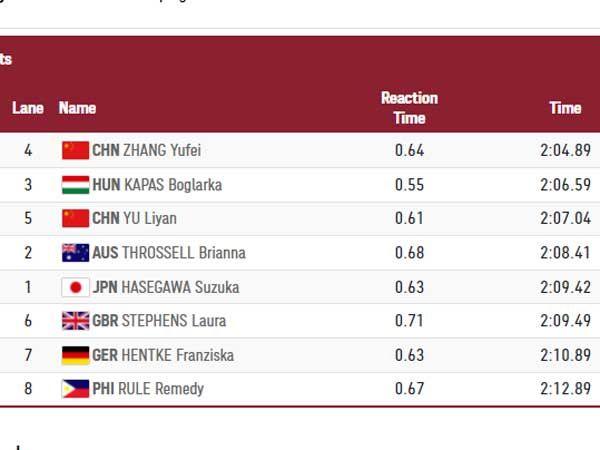Click the German flag icon
This screenshot has height=450, width=600.
coord(75,355)
